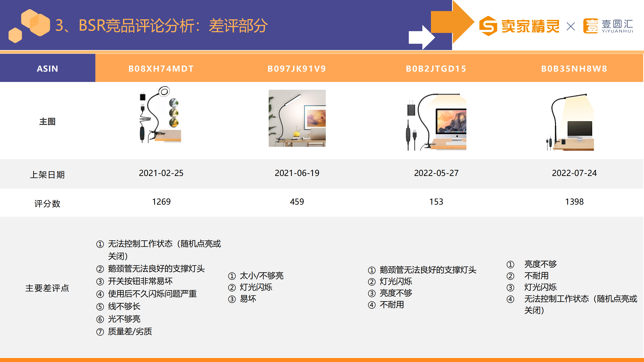Click the date 2022-05-27
The image size is (644, 362).
(x=436, y=173)
